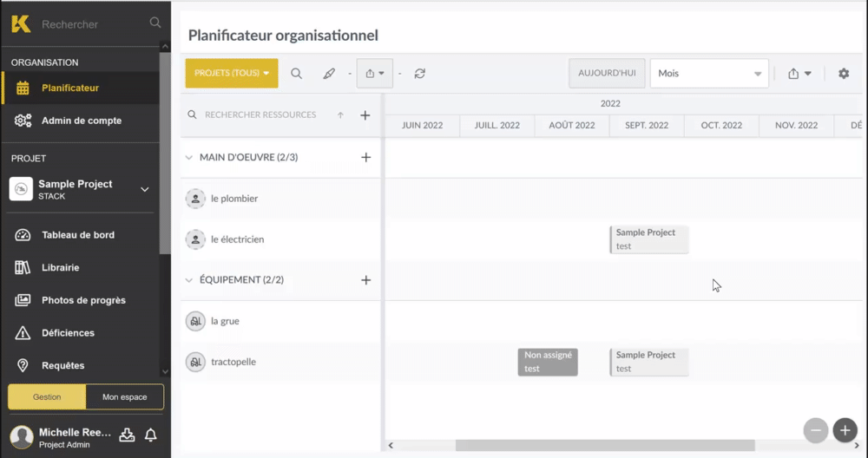Select the tractopelle row

coord(280,362)
